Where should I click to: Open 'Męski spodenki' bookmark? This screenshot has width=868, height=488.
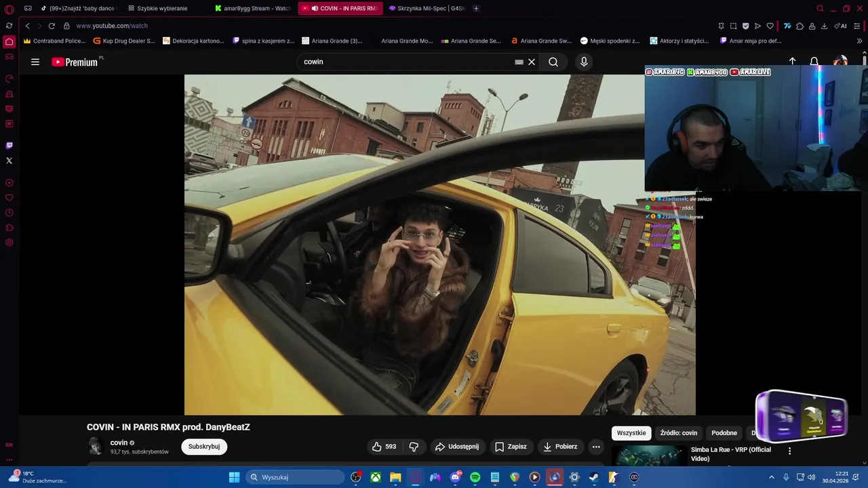[610, 41]
